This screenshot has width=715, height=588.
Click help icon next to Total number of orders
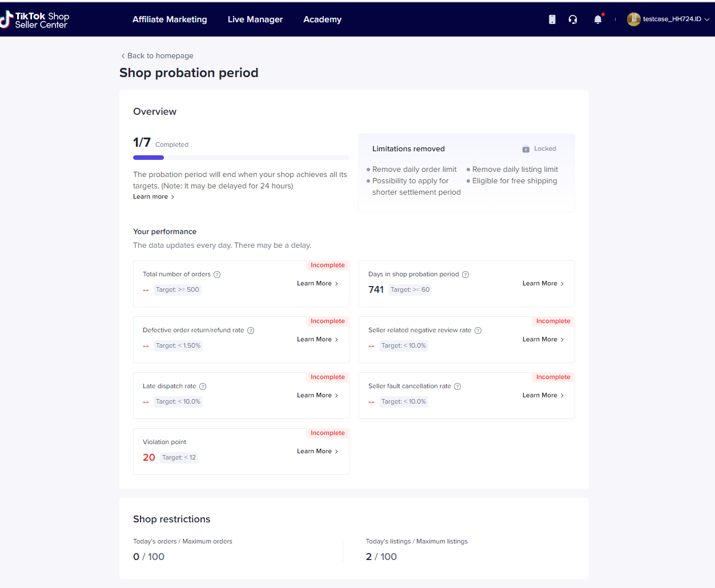[217, 275]
